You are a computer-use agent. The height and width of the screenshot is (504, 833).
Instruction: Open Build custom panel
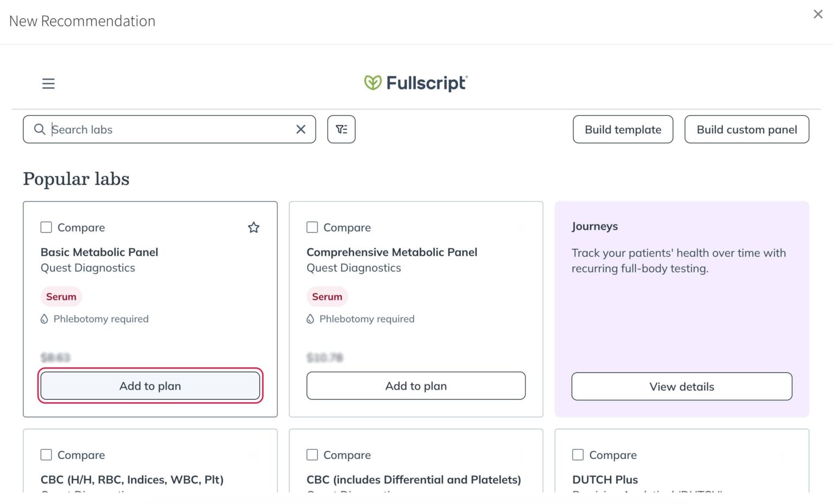pyautogui.click(x=747, y=130)
